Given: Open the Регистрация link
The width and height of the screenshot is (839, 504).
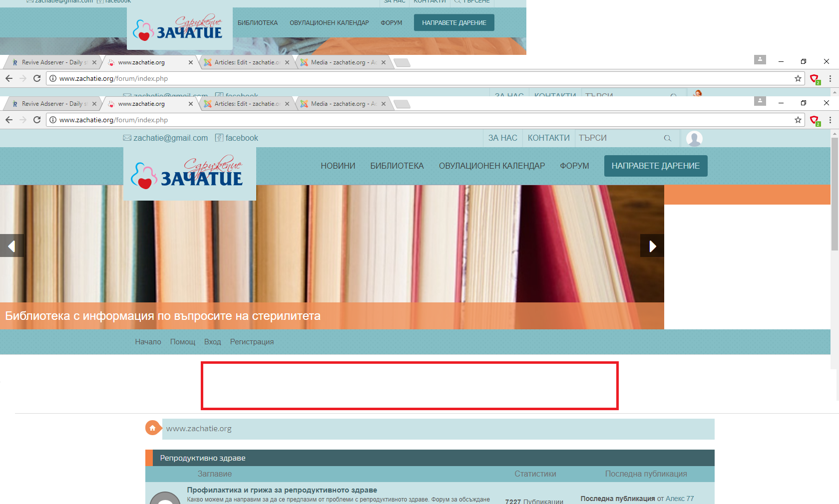Looking at the screenshot, I should pos(252,342).
